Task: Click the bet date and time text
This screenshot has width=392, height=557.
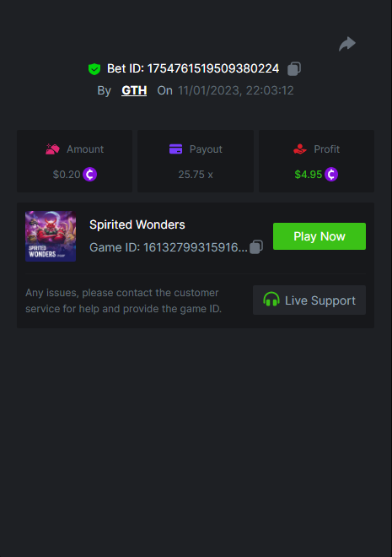Action: coord(235,90)
